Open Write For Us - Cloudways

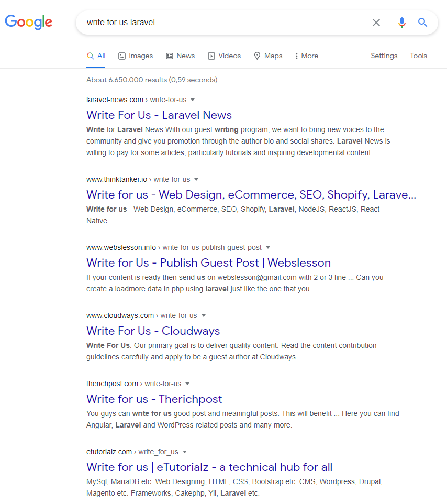(x=153, y=331)
